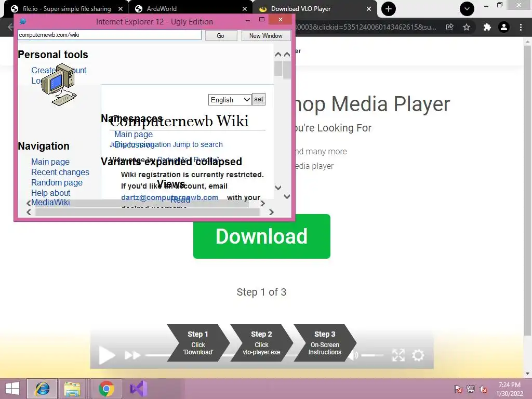
Task: Click Action Center flag tray icon
Action: (458, 389)
